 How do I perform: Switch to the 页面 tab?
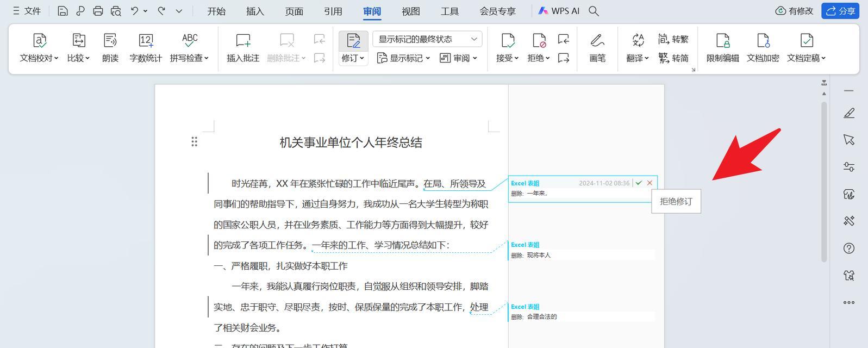pos(294,11)
